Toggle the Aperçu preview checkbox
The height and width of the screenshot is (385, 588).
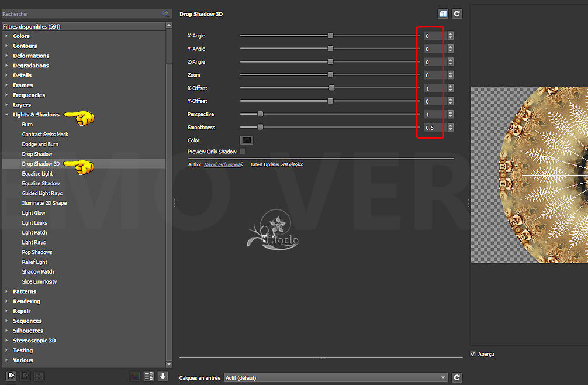click(x=473, y=353)
